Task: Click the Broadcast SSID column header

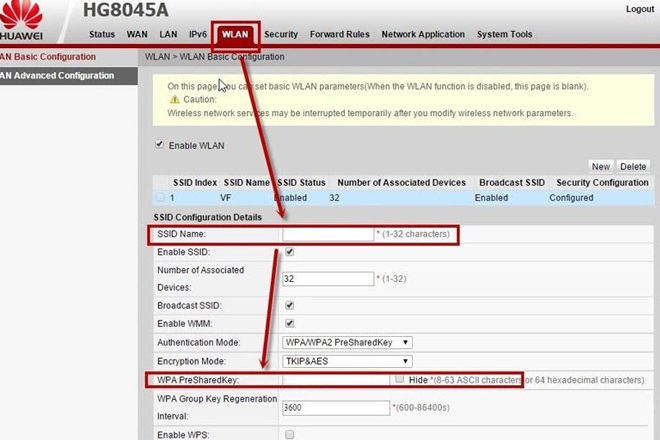Action: (x=512, y=183)
